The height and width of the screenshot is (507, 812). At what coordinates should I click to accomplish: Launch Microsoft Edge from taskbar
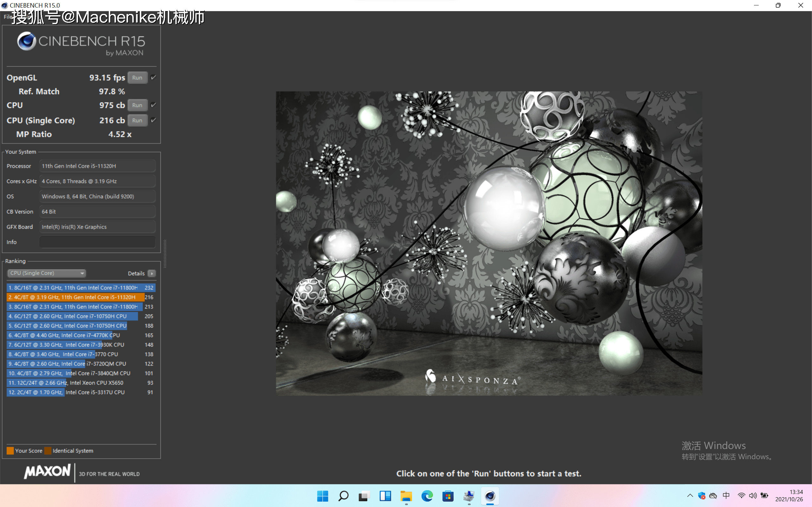427,496
